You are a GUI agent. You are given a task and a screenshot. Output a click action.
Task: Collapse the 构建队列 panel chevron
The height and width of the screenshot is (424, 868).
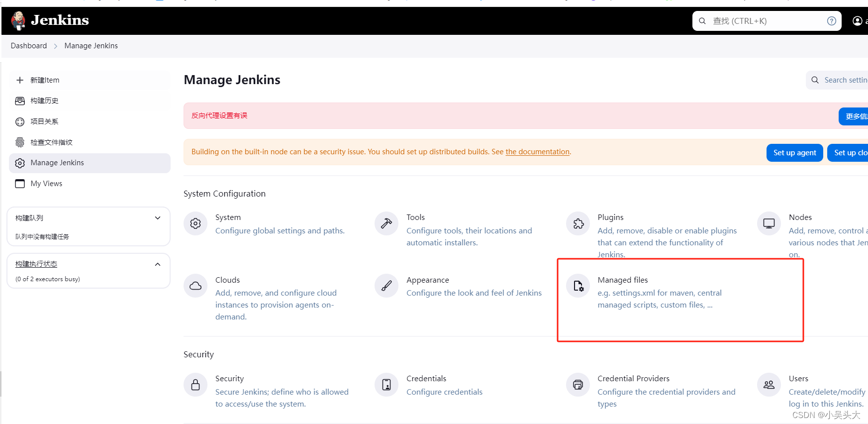[x=158, y=218]
